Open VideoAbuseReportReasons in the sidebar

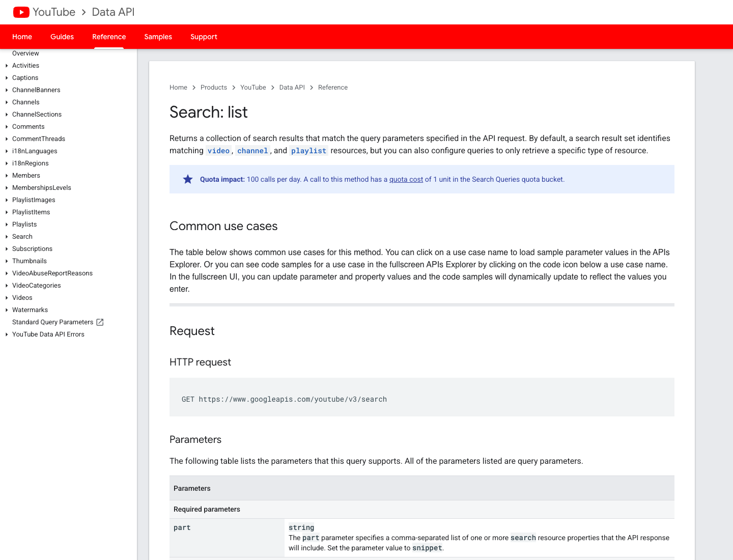(52, 273)
